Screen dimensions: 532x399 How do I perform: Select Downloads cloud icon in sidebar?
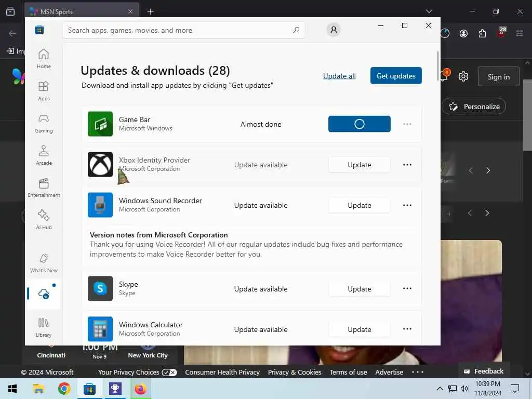pyautogui.click(x=44, y=294)
